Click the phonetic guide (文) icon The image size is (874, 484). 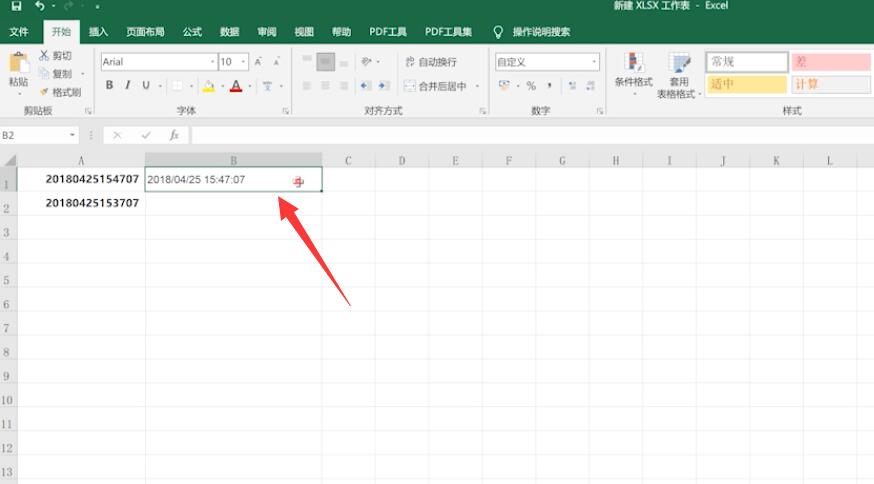268,86
